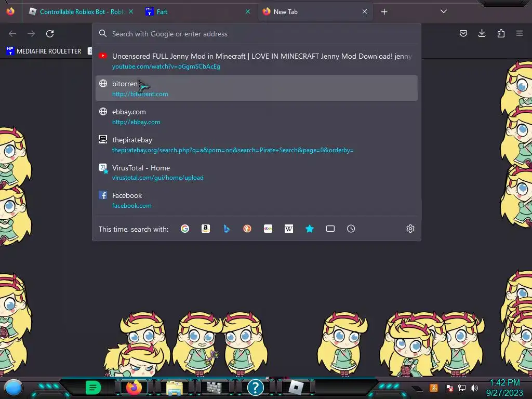Open the bittorrent.com suggestion
Image resolution: width=532 pixels, height=399 pixels.
coord(257,88)
